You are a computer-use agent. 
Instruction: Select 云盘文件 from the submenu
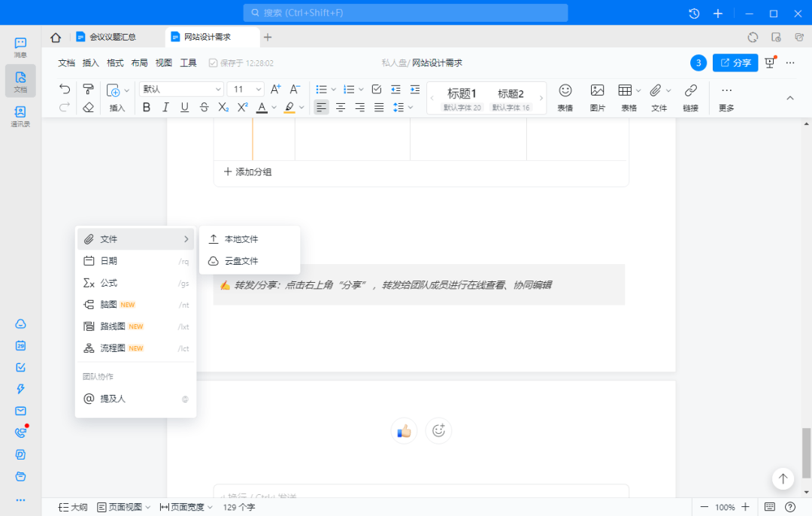[241, 261]
